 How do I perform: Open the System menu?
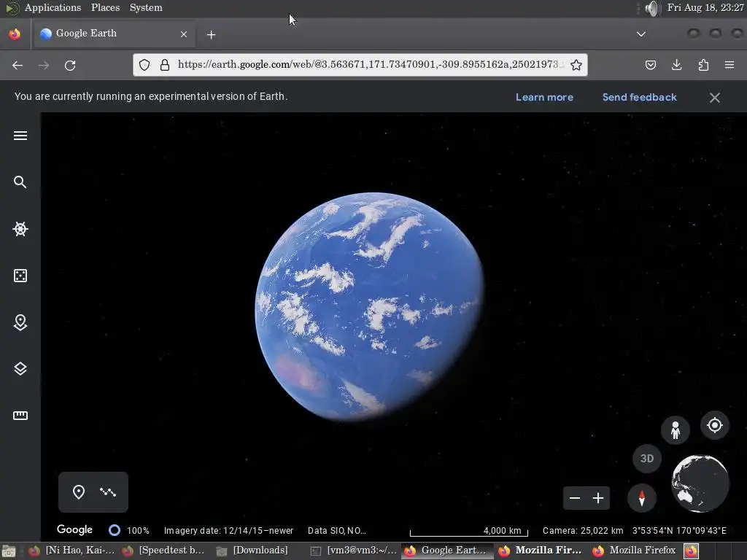[x=146, y=7]
